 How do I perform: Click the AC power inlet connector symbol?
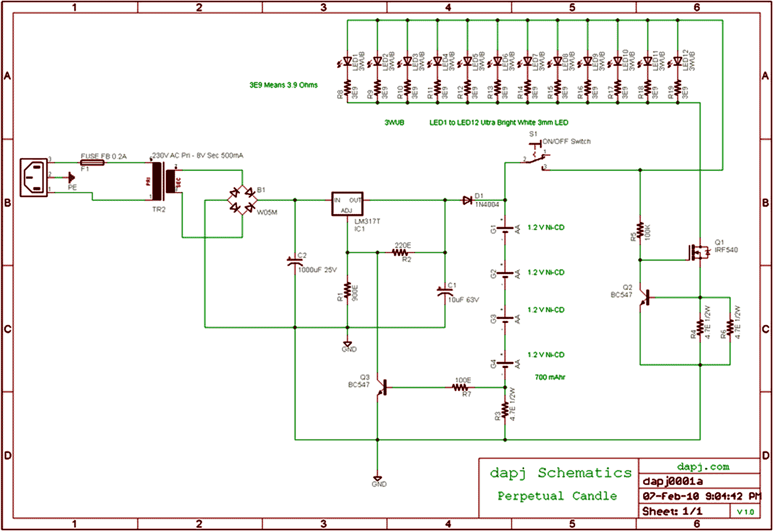(34, 177)
